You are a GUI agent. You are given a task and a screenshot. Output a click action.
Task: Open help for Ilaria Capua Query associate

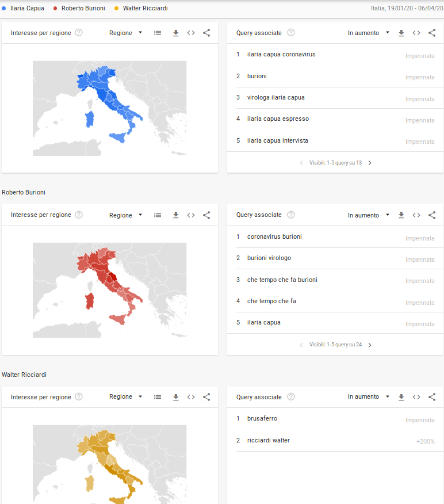pos(291,33)
